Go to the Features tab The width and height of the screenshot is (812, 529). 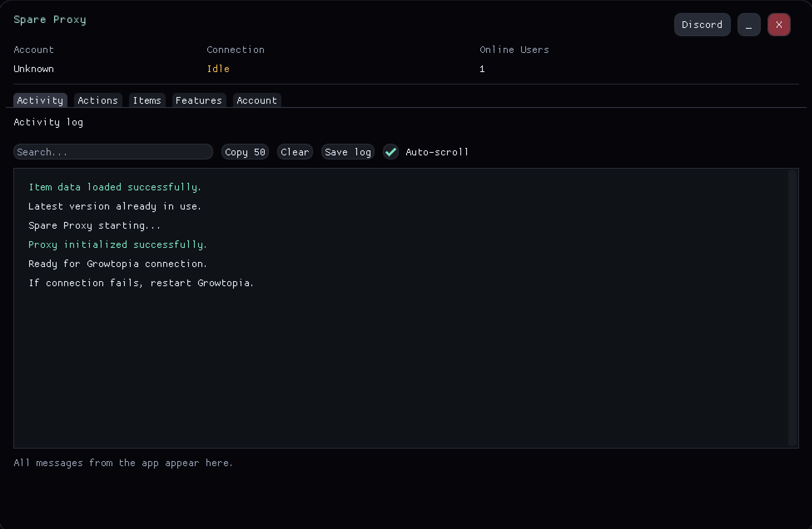coord(199,100)
